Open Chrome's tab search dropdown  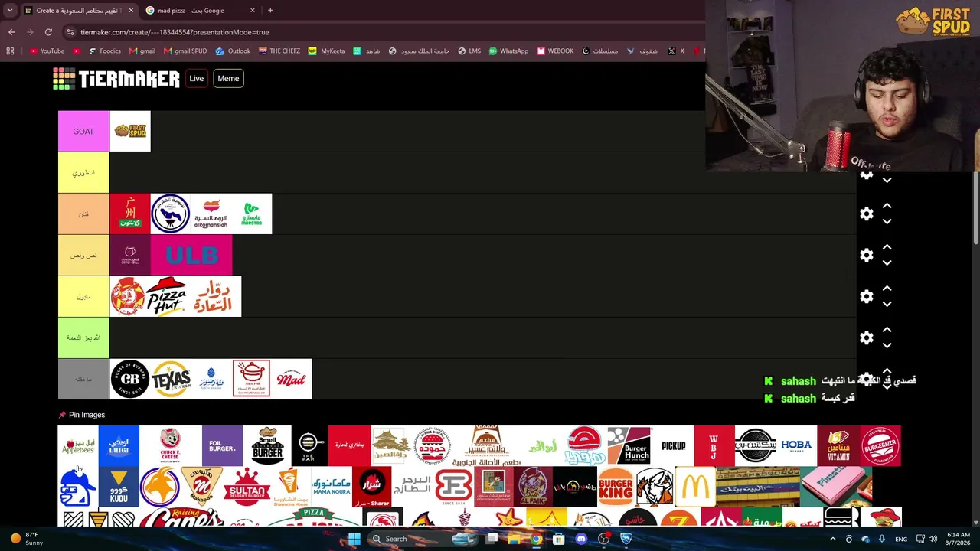[10, 11]
